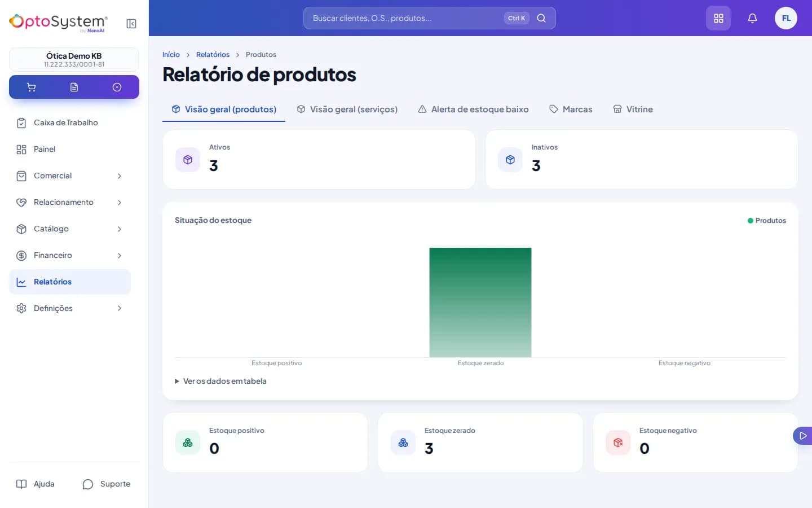
Task: Open the notifications bell
Action: 752,18
